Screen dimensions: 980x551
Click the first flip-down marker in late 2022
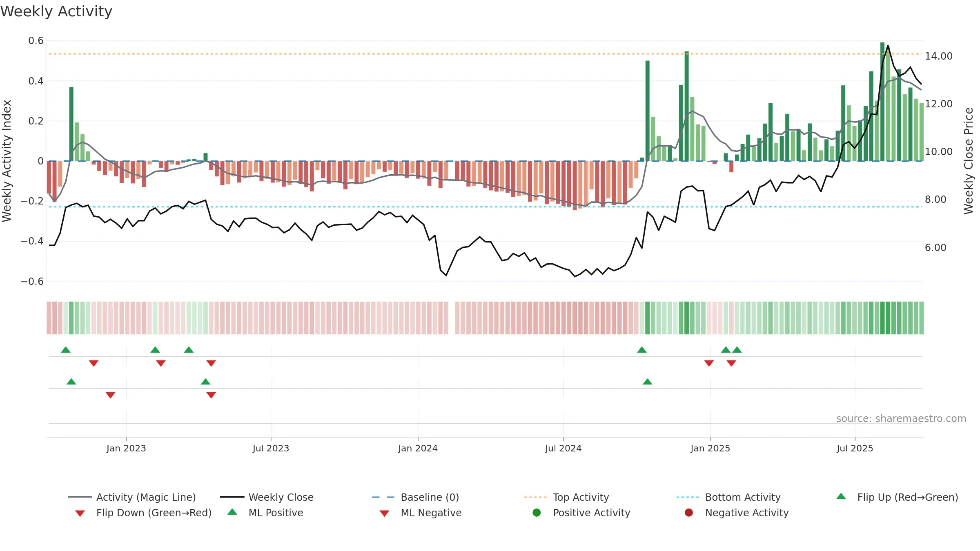pyautogui.click(x=94, y=363)
